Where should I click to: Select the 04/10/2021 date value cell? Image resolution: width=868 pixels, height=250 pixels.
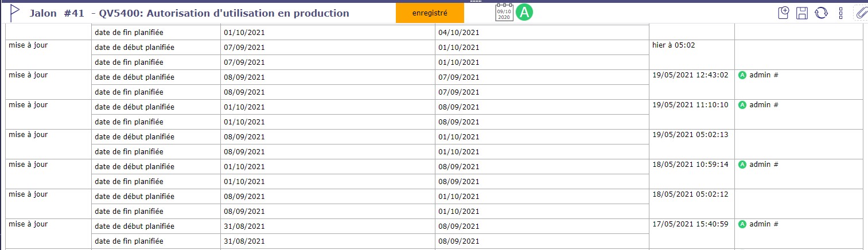point(458,32)
